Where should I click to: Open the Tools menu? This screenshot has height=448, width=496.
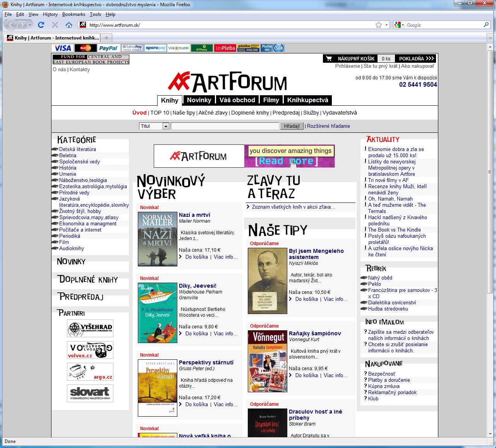tap(95, 14)
